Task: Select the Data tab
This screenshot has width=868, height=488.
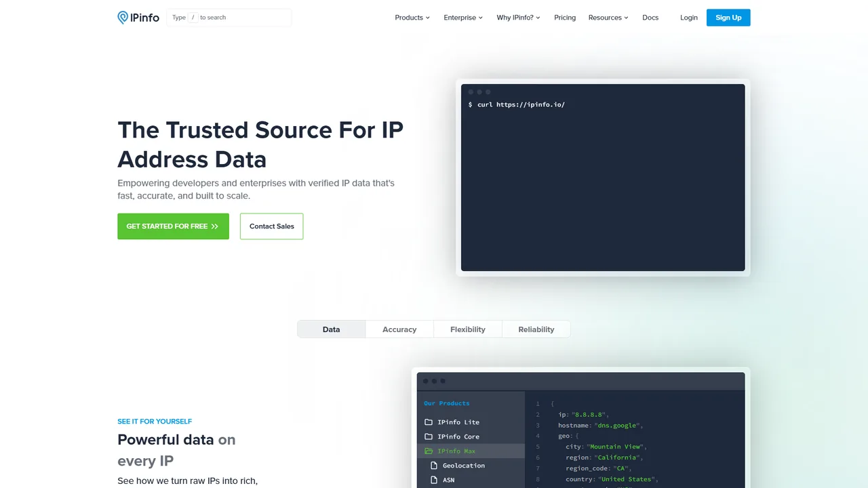Action: [x=332, y=329]
